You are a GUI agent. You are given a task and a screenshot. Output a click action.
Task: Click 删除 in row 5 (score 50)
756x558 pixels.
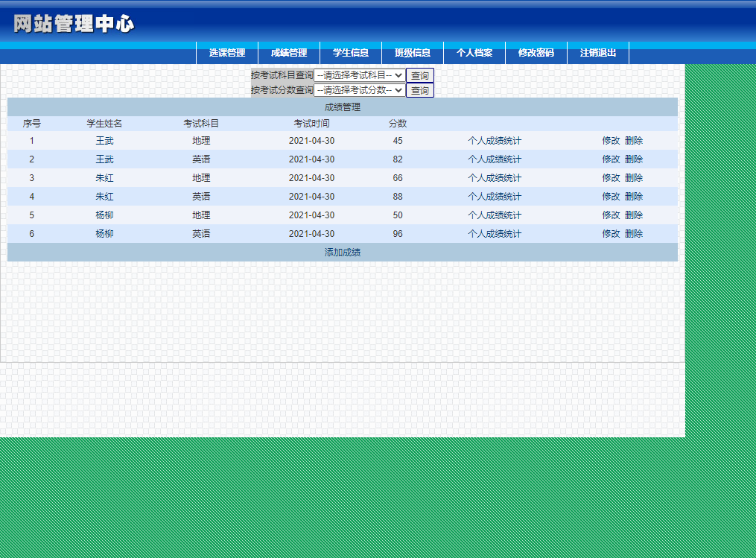tap(634, 215)
